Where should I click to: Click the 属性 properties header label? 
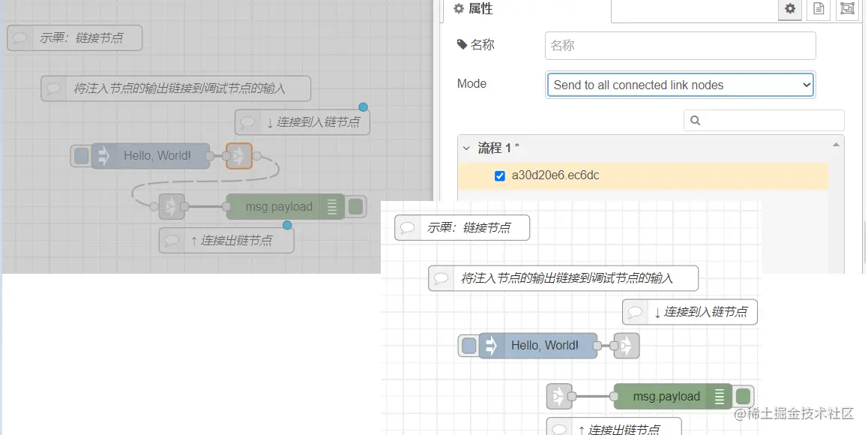coord(480,9)
